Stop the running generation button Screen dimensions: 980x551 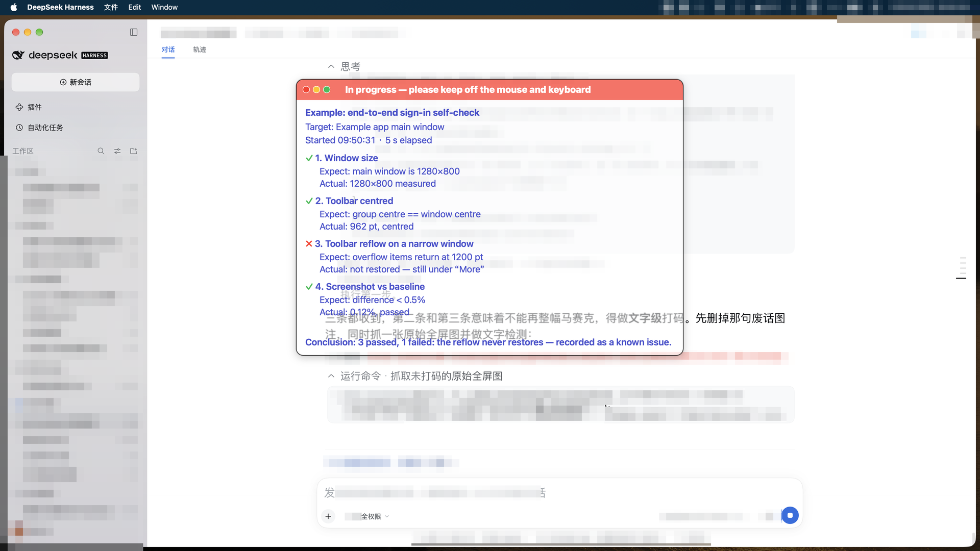click(790, 515)
